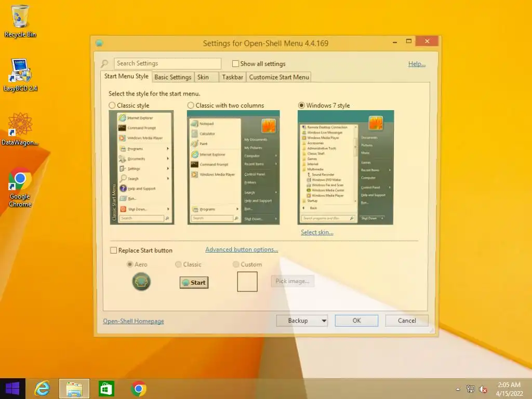Click the Windows Start button on taskbar
Image resolution: width=532 pixels, height=399 pixels.
(x=12, y=389)
